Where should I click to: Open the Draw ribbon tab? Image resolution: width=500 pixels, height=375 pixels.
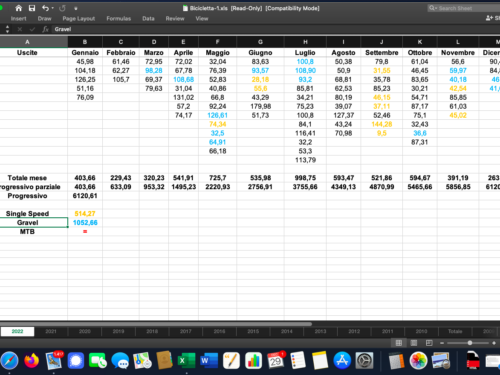tap(44, 19)
